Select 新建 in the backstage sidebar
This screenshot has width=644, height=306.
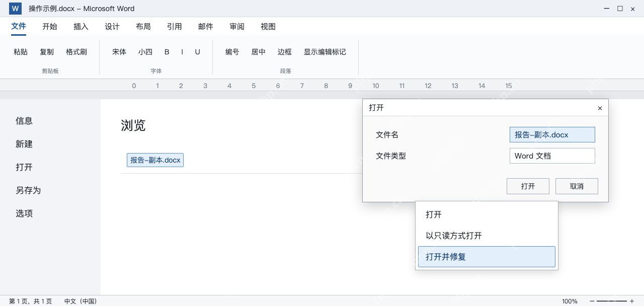[24, 144]
